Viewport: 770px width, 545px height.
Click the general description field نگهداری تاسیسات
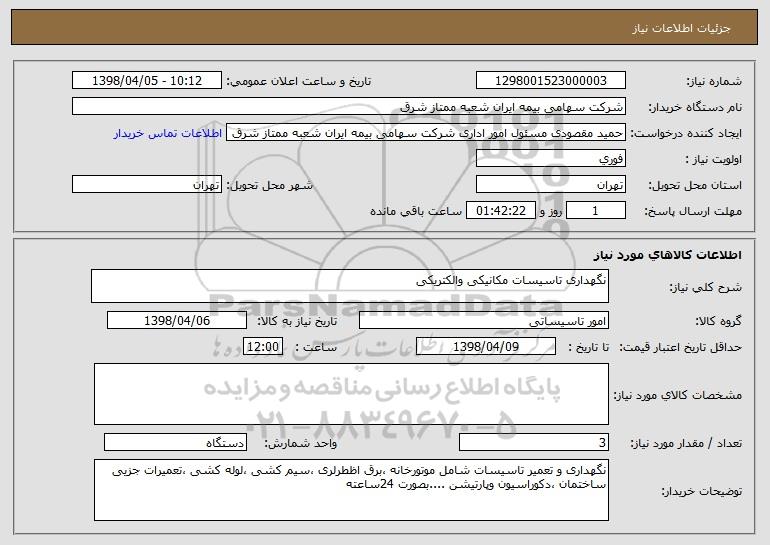(350, 286)
